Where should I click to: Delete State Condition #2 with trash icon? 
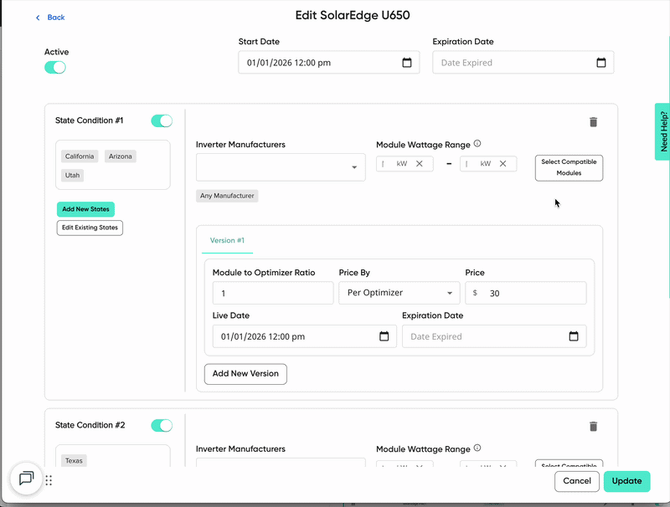coord(593,426)
